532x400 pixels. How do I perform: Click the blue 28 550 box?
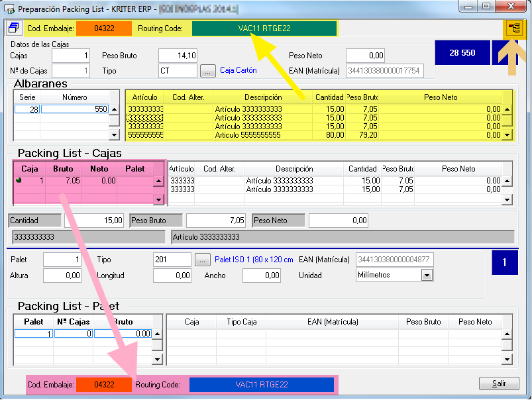click(462, 52)
